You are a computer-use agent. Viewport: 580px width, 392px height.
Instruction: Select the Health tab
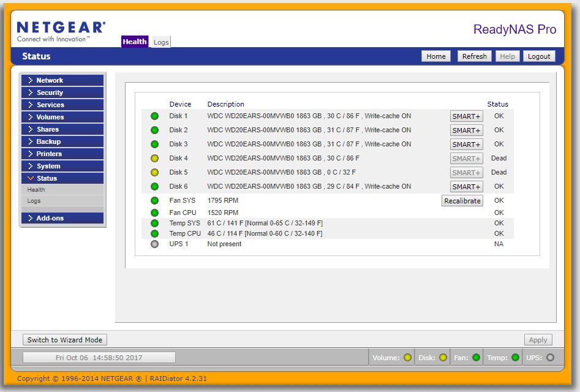tap(134, 42)
